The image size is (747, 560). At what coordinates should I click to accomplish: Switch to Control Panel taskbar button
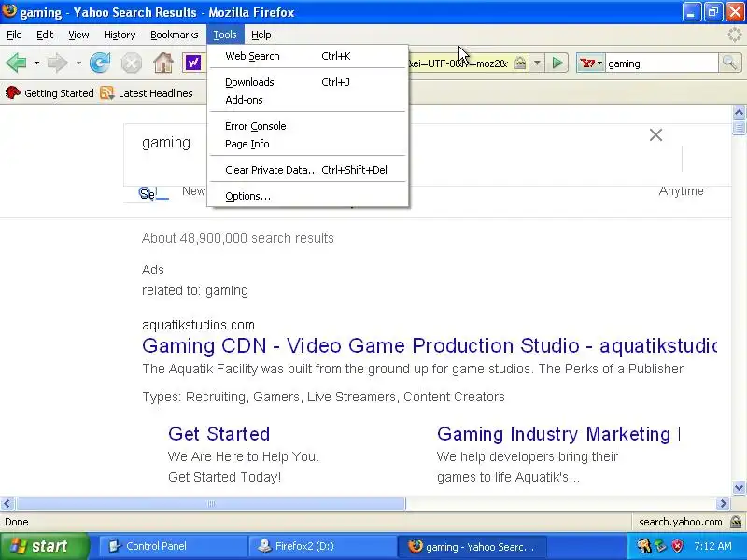point(173,546)
